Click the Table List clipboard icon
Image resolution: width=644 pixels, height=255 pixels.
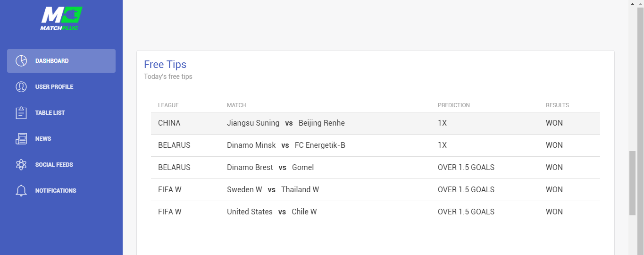(21, 113)
